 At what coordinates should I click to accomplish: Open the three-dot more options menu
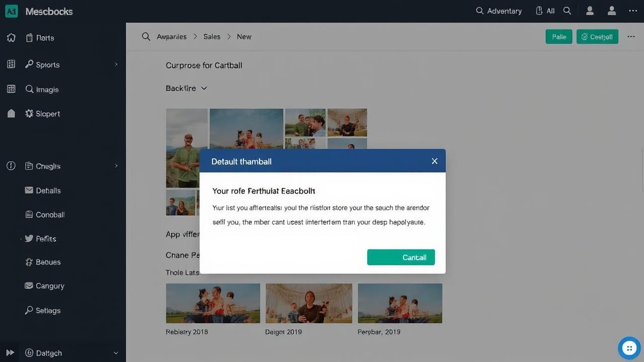click(631, 37)
